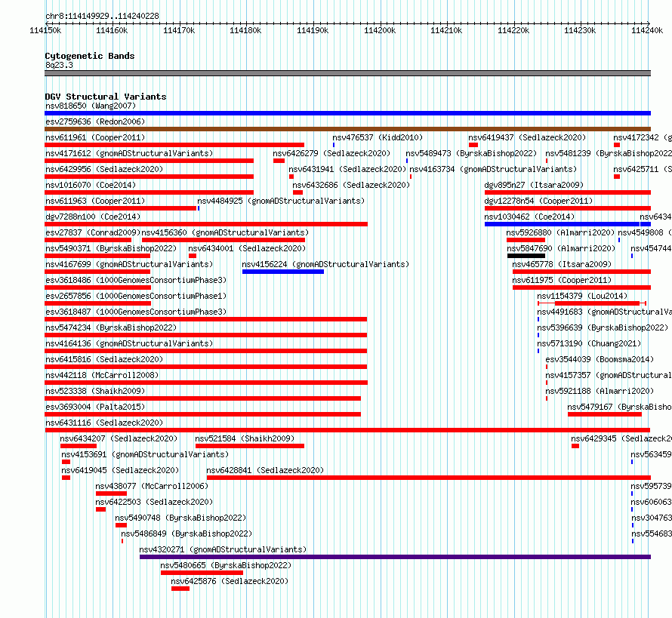
Task: Select nsv5490371 (ByrskaBishop2022) label
Action: (111, 248)
